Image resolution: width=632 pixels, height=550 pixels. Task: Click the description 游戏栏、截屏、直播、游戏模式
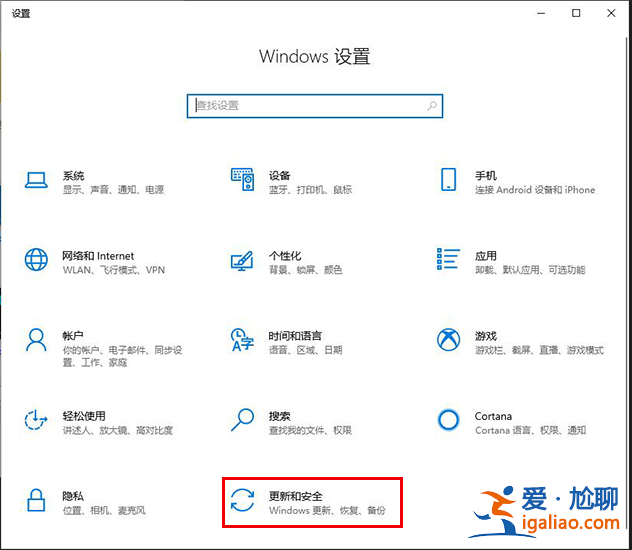[x=539, y=350]
